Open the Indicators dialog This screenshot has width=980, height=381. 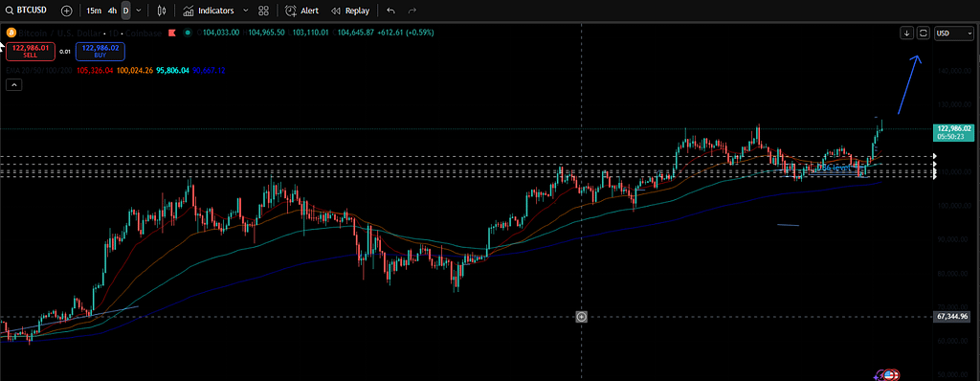[209, 11]
